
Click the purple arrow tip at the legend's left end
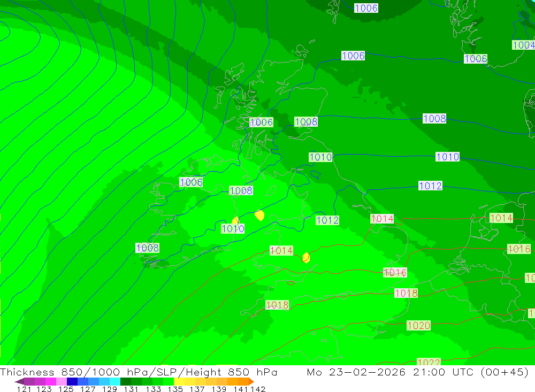click(x=19, y=381)
